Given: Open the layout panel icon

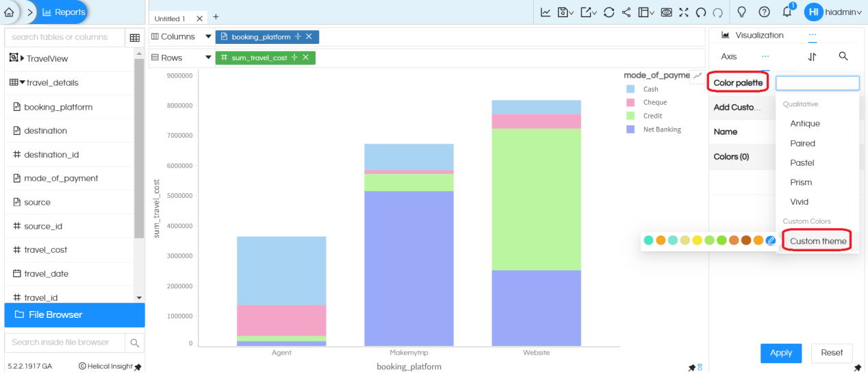Looking at the screenshot, I should [x=646, y=12].
